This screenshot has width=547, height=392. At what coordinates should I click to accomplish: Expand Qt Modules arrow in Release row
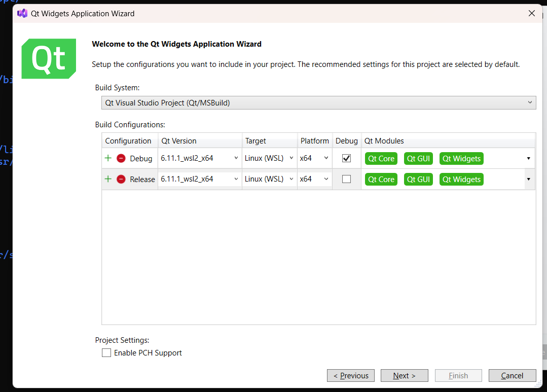click(x=529, y=179)
